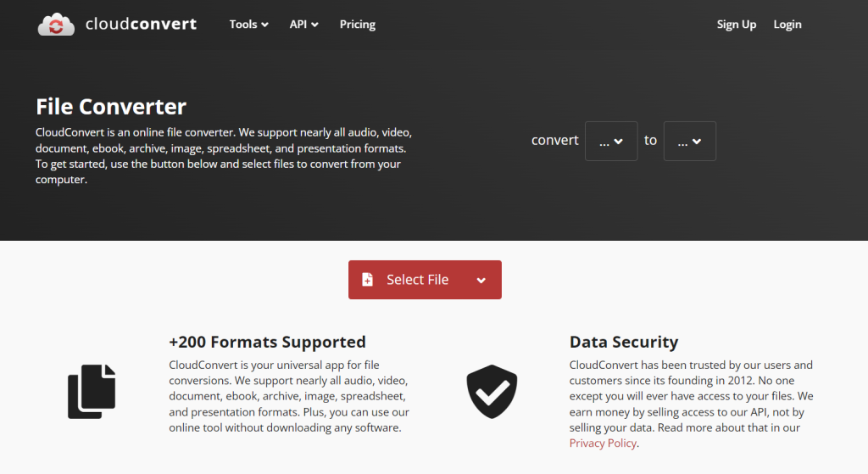Click the CloudConvert cloud logo icon
This screenshot has height=474, width=868.
pyautogui.click(x=56, y=25)
